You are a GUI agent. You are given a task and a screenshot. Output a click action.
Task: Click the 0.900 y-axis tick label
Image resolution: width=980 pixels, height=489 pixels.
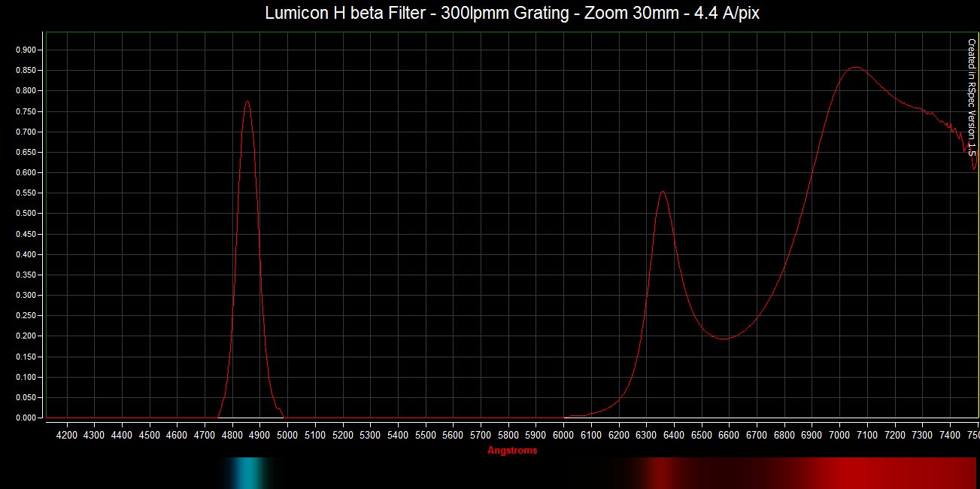click(x=26, y=50)
